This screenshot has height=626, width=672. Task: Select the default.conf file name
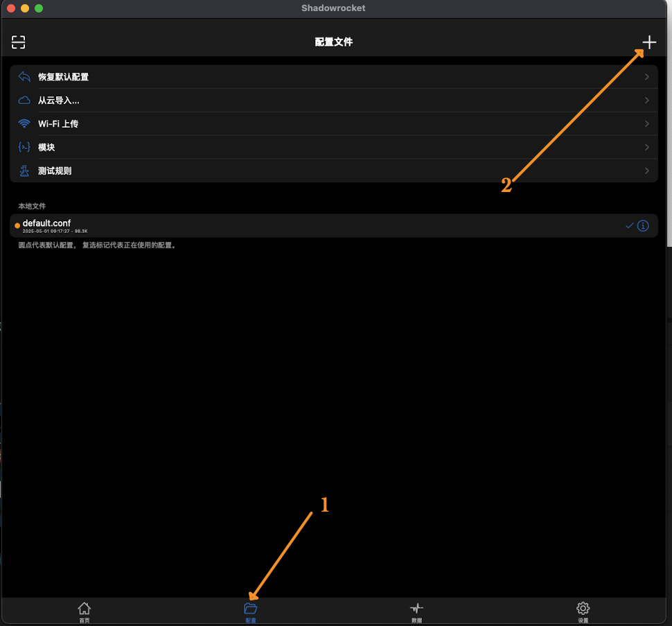[x=46, y=223]
